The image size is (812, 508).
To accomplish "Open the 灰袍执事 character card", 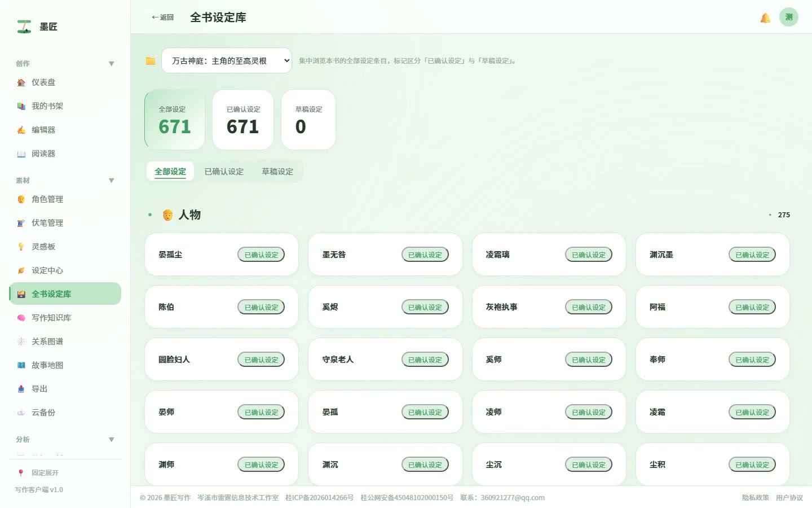I will (549, 307).
